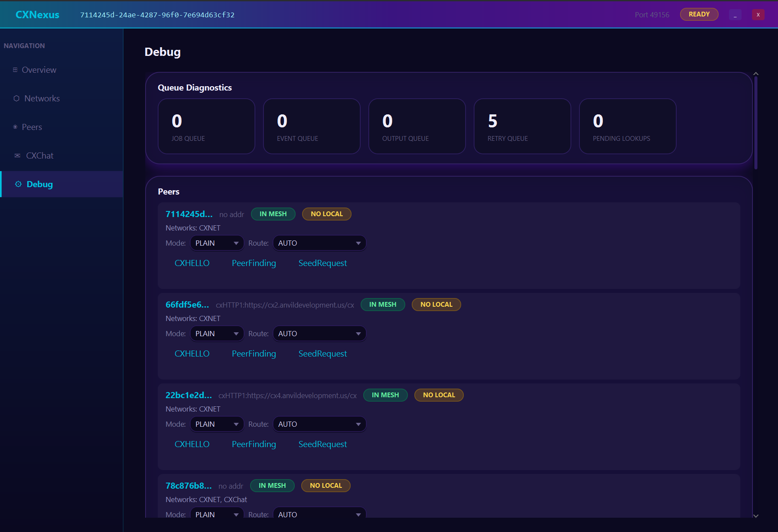The image size is (778, 532).
Task: Click the Overview grid icon in navigation
Action: [x=15, y=70]
